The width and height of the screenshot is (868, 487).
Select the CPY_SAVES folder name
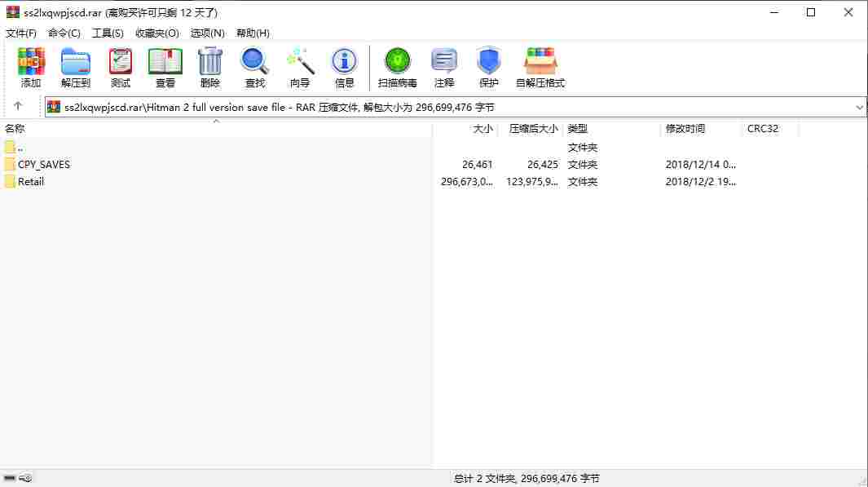(x=44, y=165)
